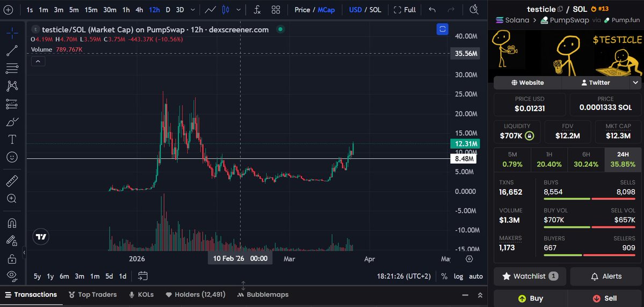Image resolution: width=644 pixels, height=307 pixels.
Task: Set timeframe to 1s
Action: coord(30,10)
